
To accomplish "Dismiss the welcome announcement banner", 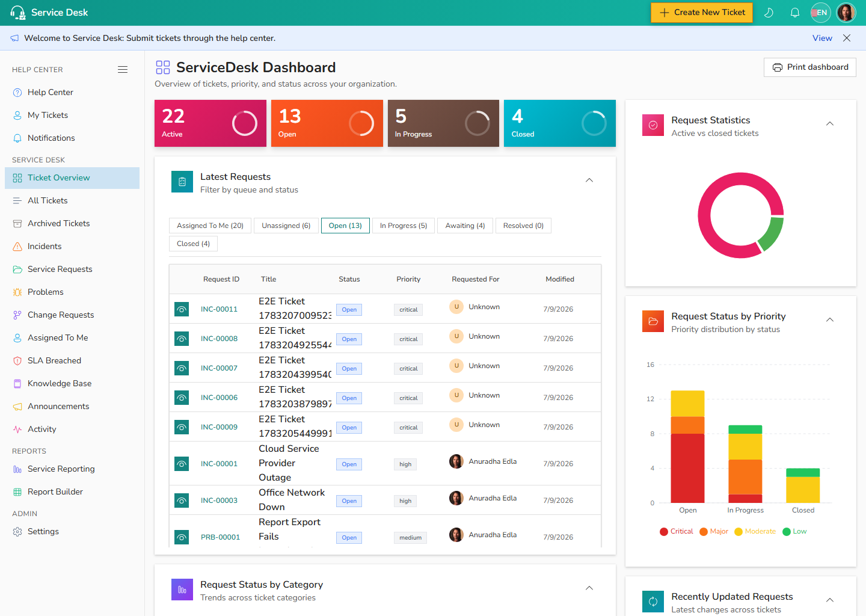I will (847, 38).
